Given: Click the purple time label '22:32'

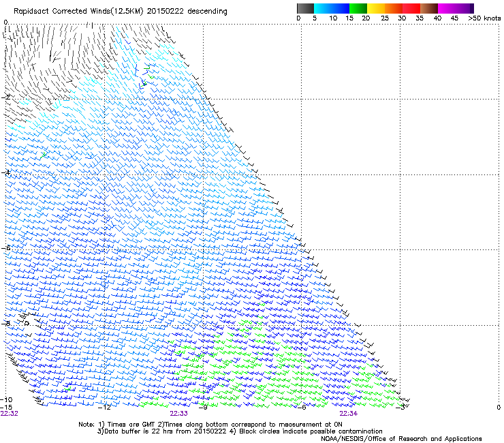Looking at the screenshot, I should point(10,414).
